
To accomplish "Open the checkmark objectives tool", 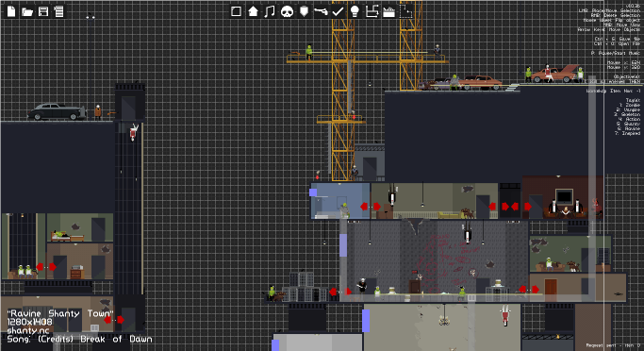I will coord(338,11).
